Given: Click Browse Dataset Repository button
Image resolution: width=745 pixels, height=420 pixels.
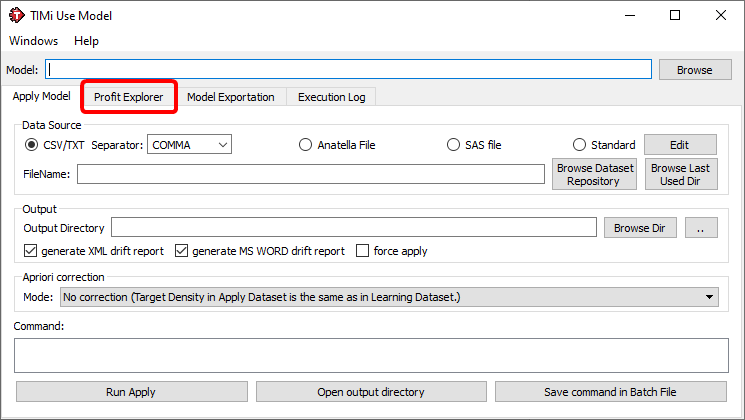Looking at the screenshot, I should click(x=594, y=174).
